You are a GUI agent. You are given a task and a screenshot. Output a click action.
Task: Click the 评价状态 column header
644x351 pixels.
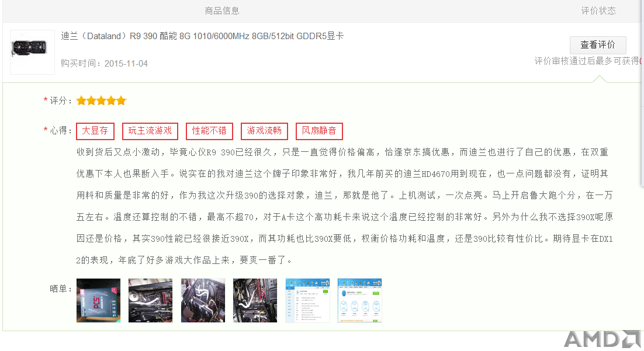(x=598, y=11)
